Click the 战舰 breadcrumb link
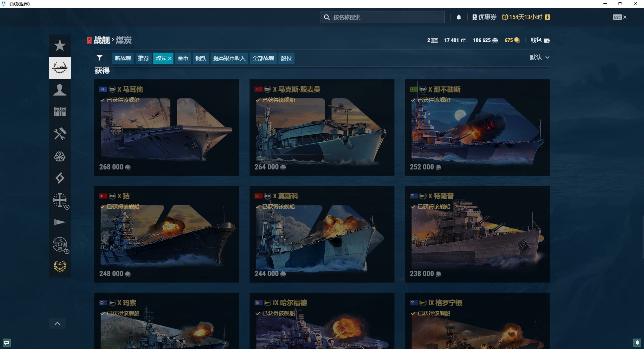644x349 pixels. (x=102, y=40)
